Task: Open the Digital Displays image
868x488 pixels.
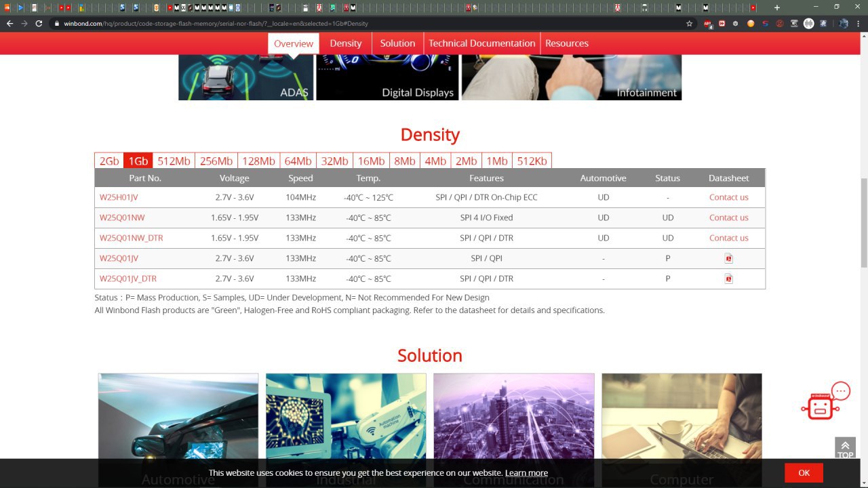Action: coord(387,77)
